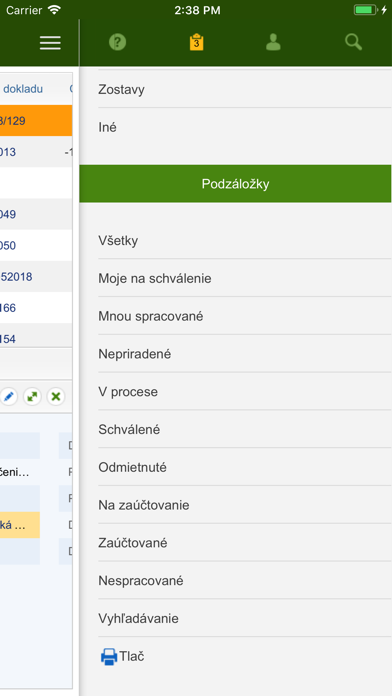
Task: Click the Tlač print link
Action: pos(132,656)
